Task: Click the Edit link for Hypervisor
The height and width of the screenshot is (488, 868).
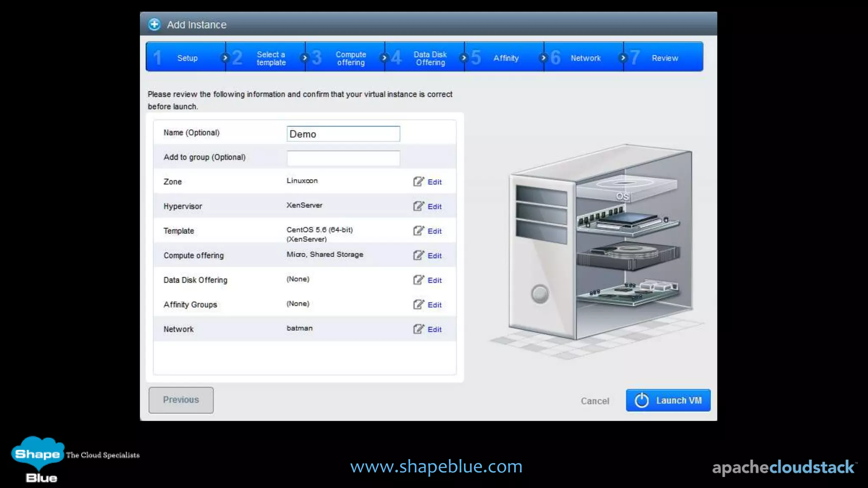Action: coord(434,206)
